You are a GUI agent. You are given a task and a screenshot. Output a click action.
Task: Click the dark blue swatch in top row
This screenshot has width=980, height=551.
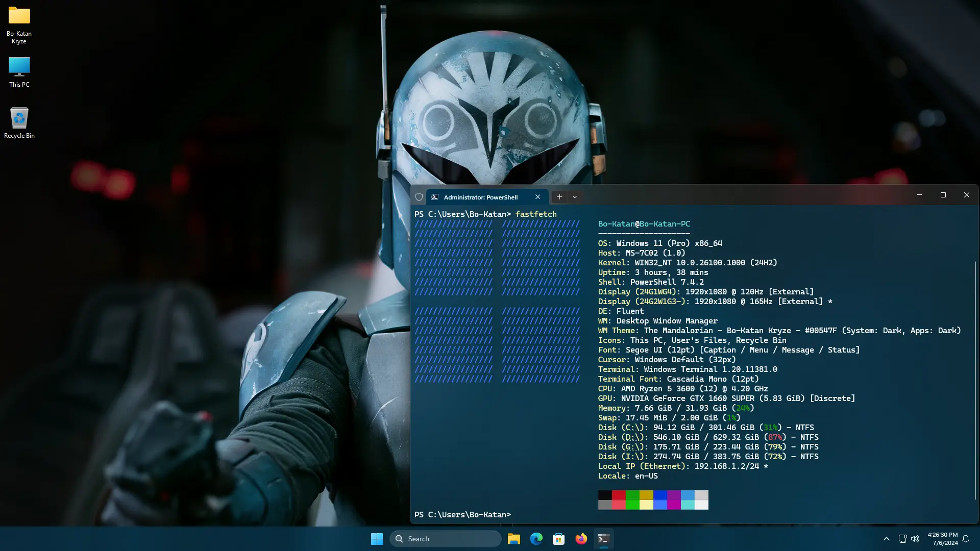click(660, 495)
